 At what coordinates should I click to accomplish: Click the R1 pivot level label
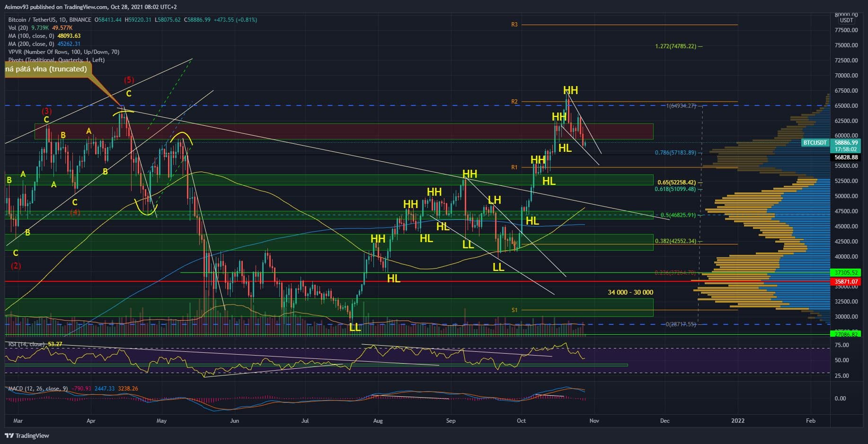click(514, 167)
